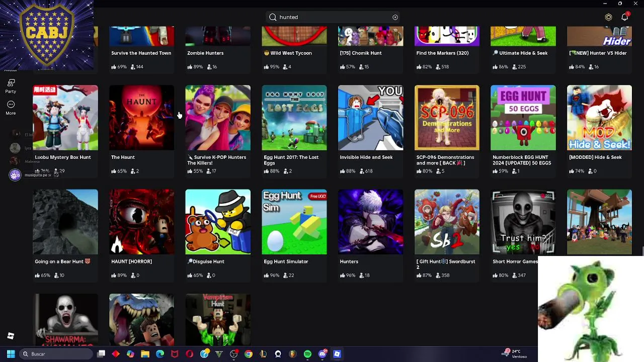Open FL Studio on the taskbar
644x362 pixels.
(x=293, y=354)
